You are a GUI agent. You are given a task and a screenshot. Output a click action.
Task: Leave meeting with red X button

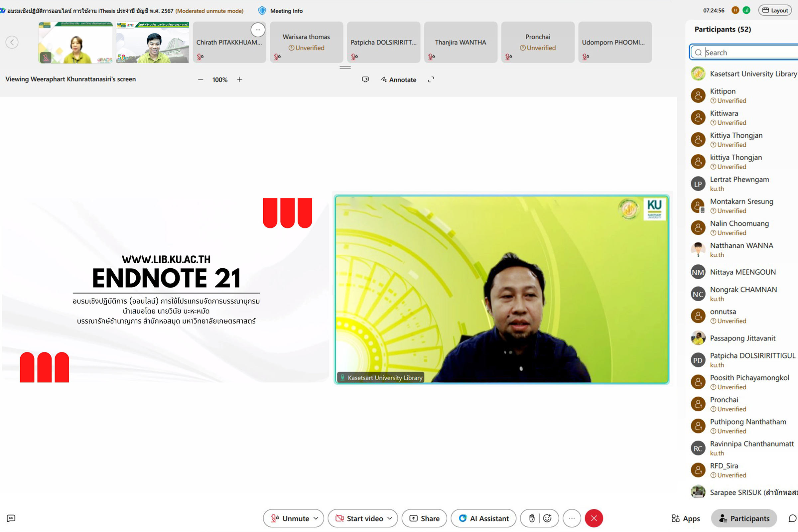click(x=594, y=518)
